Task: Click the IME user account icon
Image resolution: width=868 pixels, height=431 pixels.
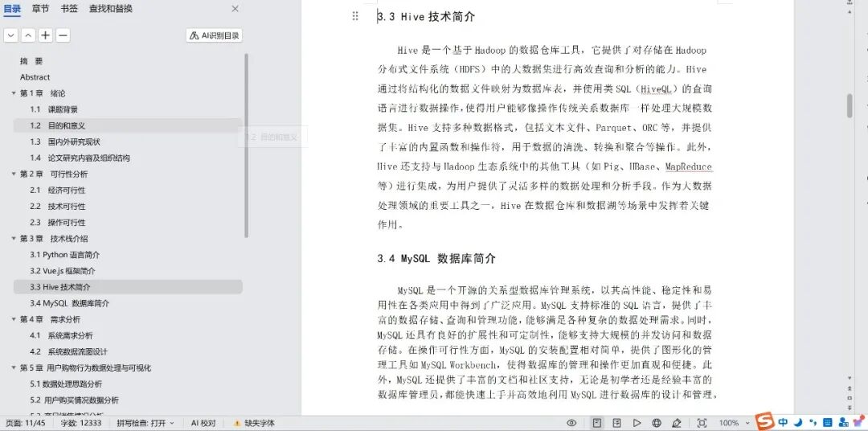Action: pos(843,423)
